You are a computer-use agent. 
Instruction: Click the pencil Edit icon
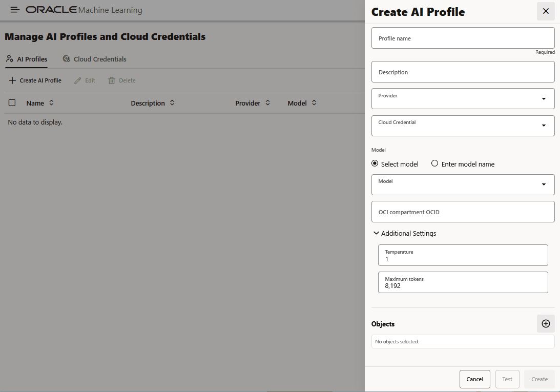click(77, 80)
